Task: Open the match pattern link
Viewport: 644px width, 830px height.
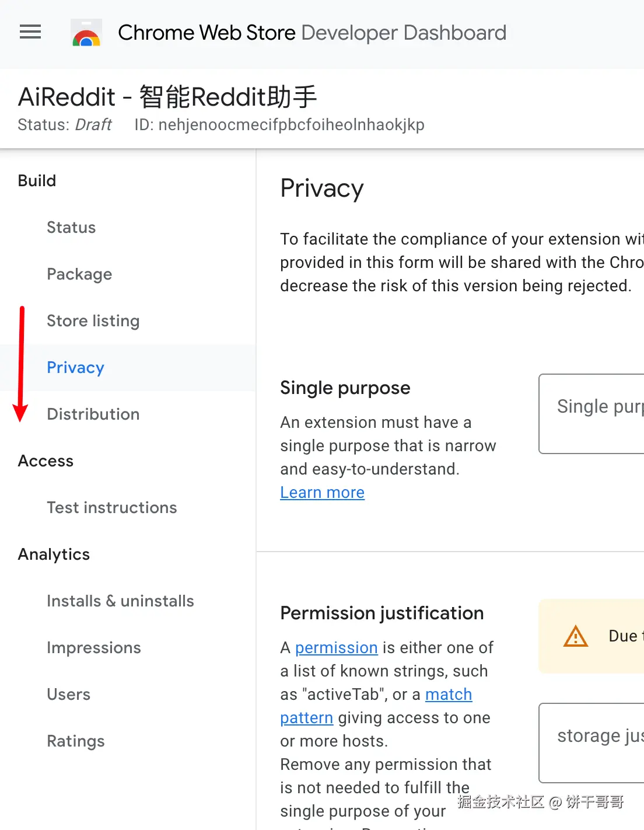Action: coord(448,695)
